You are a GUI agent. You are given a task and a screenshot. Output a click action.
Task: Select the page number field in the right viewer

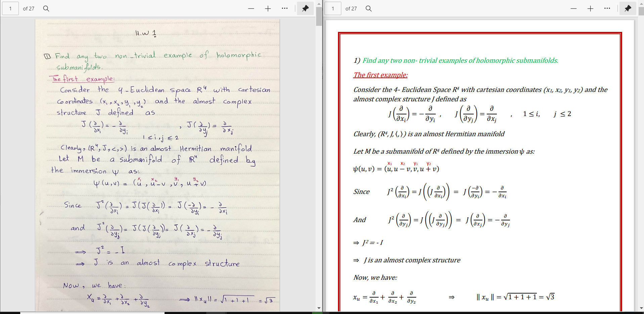click(x=333, y=8)
